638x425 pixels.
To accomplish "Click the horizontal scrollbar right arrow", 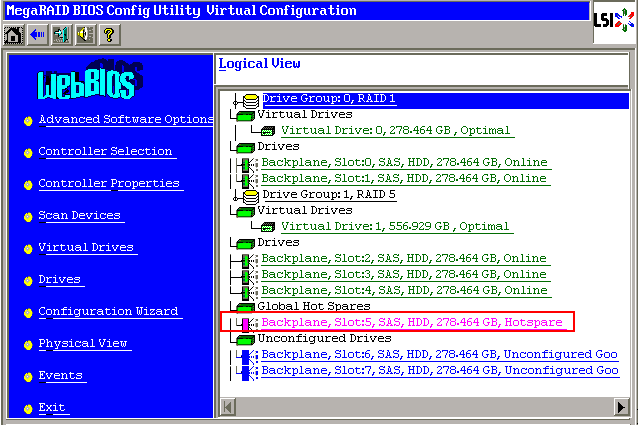I will pyautogui.click(x=621, y=407).
